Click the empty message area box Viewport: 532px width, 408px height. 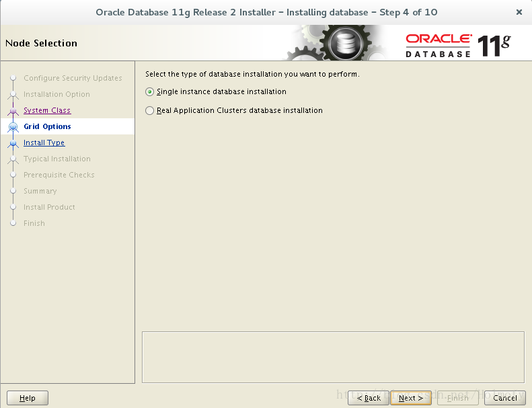333,358
